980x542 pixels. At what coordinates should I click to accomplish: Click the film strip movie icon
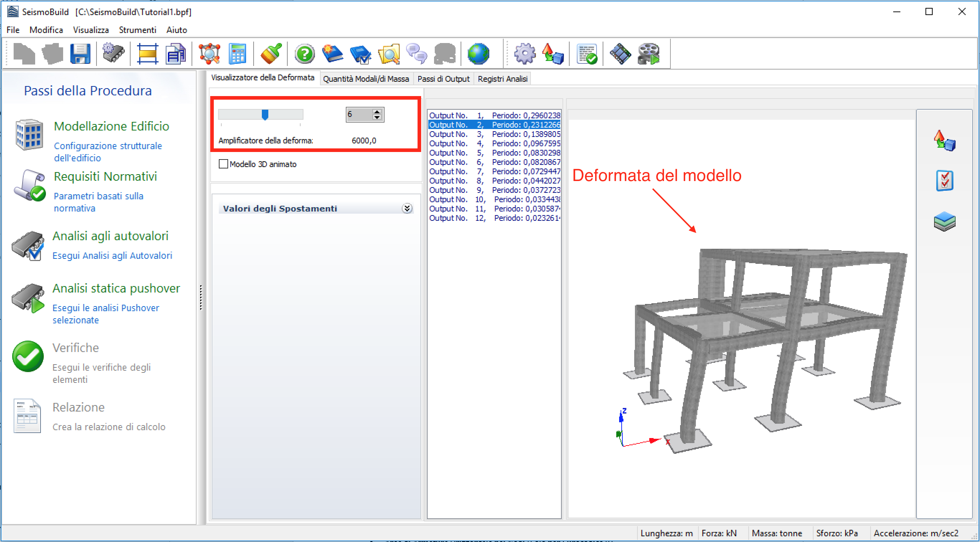(x=620, y=54)
